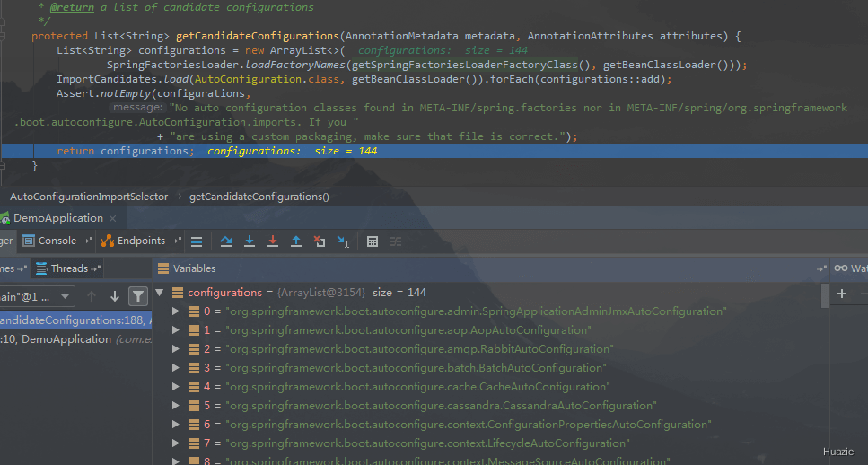Open the Evaluate Expression calculator icon
Screen dimensions: 868x465
[x=373, y=241]
